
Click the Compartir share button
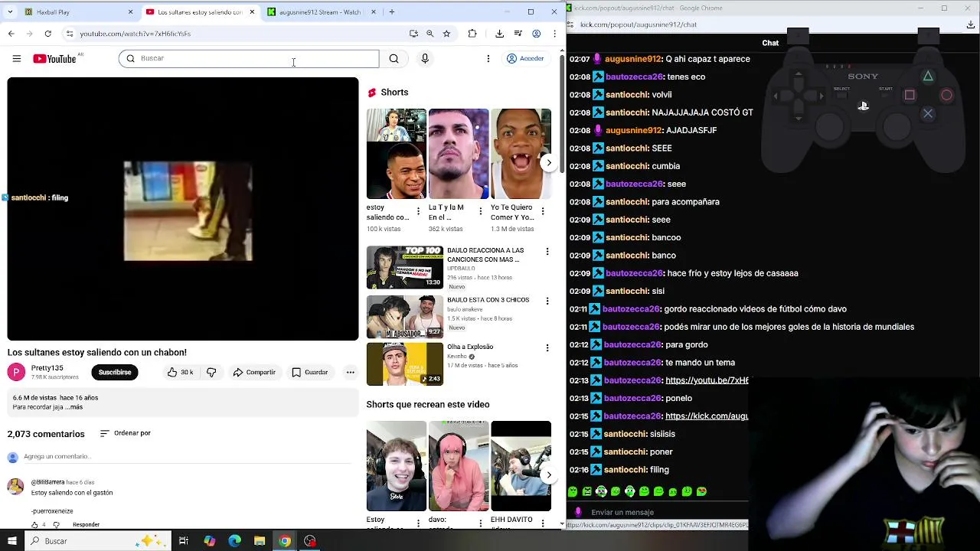tap(254, 373)
